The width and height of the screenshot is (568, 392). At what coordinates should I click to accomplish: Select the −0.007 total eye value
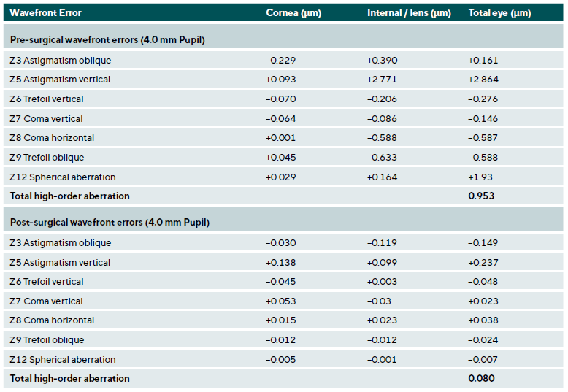[x=483, y=359]
